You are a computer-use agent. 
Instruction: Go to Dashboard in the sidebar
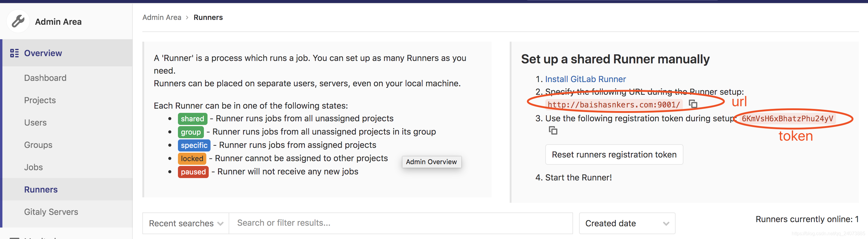pos(45,78)
